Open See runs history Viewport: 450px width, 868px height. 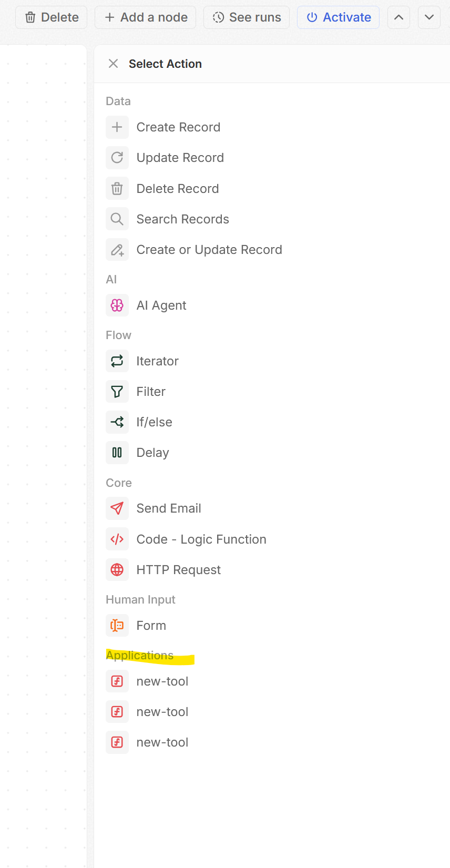click(x=247, y=17)
